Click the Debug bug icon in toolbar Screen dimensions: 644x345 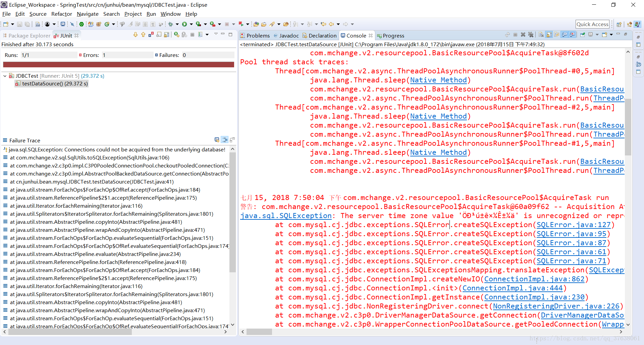pos(170,24)
